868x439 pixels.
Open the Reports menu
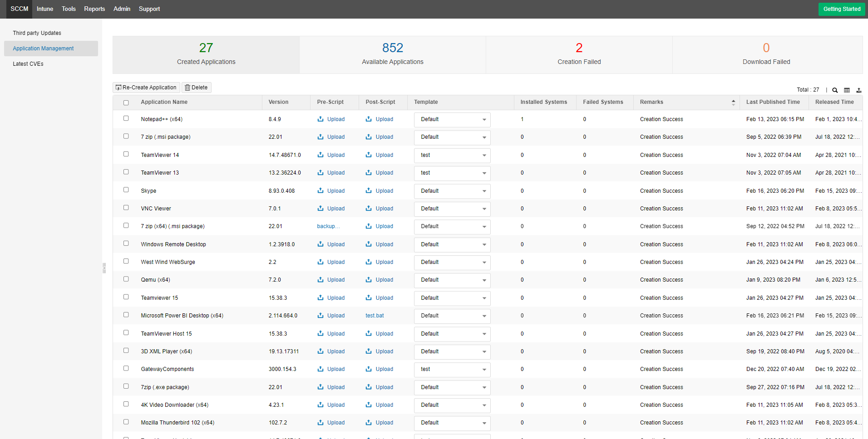[94, 9]
